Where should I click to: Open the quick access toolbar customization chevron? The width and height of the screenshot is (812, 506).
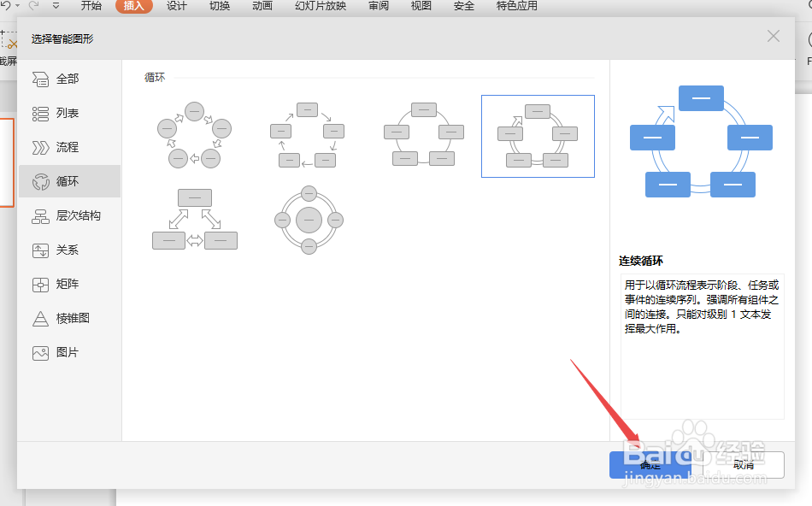pyautogui.click(x=56, y=6)
